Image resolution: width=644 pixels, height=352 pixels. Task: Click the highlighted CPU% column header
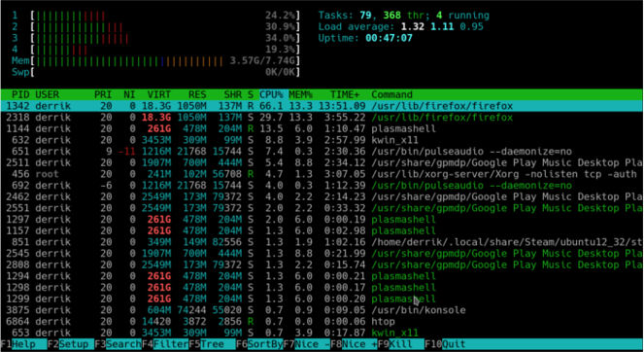pyautogui.click(x=271, y=94)
